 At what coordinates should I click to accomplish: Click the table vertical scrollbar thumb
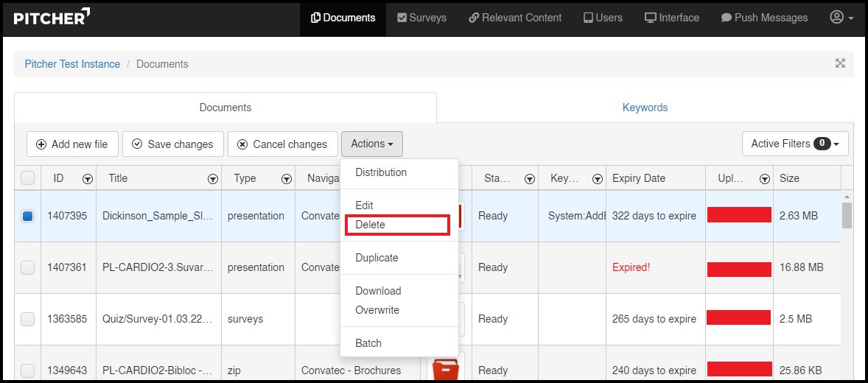coord(847,214)
